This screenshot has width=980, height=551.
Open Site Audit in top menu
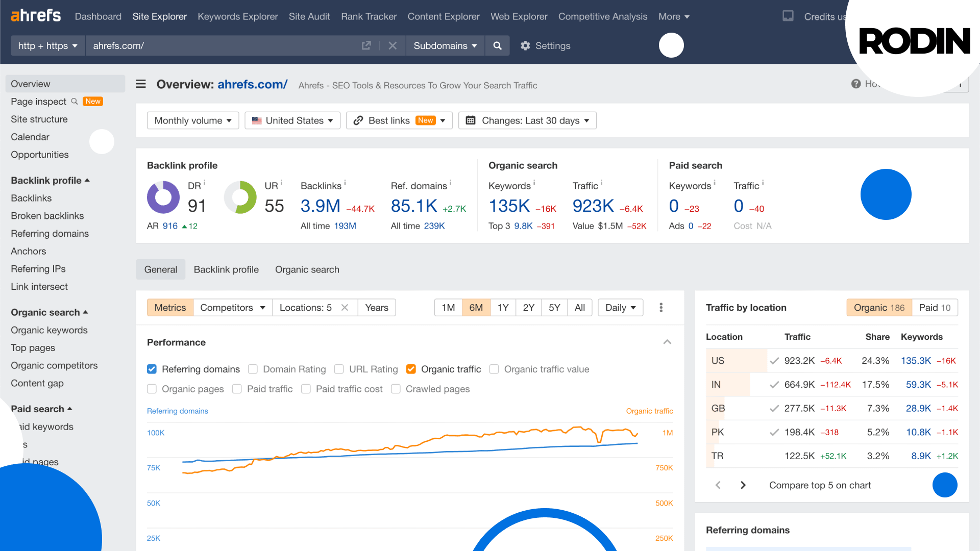pos(309,16)
